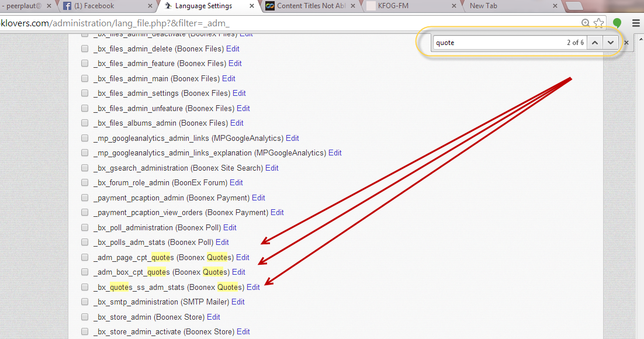Open the Content Titles tab
644x339 pixels.
coord(310,6)
